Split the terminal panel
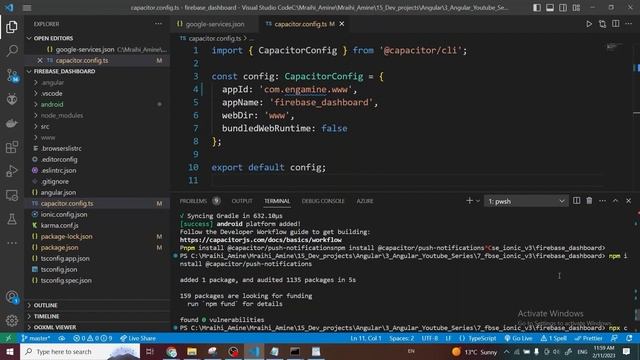Viewport: 640px width, 360px height. (x=576, y=201)
